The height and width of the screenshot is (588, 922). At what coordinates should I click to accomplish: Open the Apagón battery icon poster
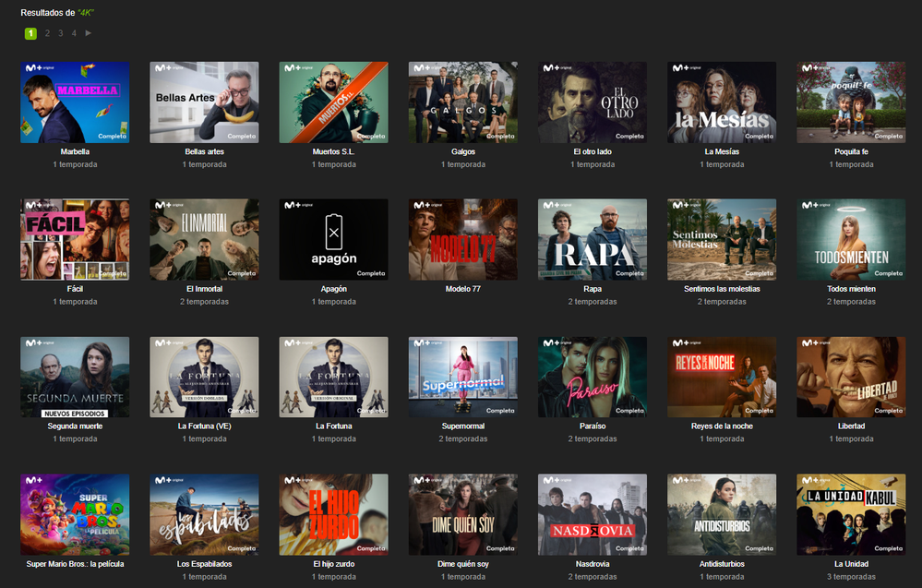tap(333, 240)
